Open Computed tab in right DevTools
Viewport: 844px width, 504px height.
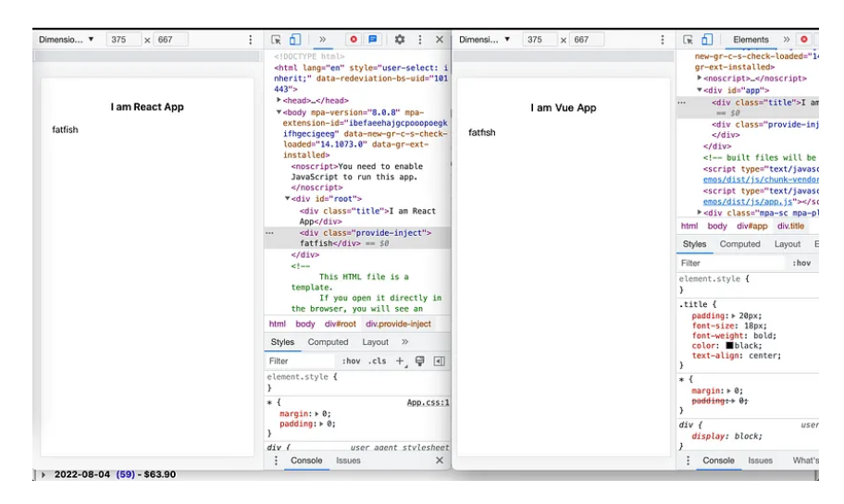click(x=739, y=244)
